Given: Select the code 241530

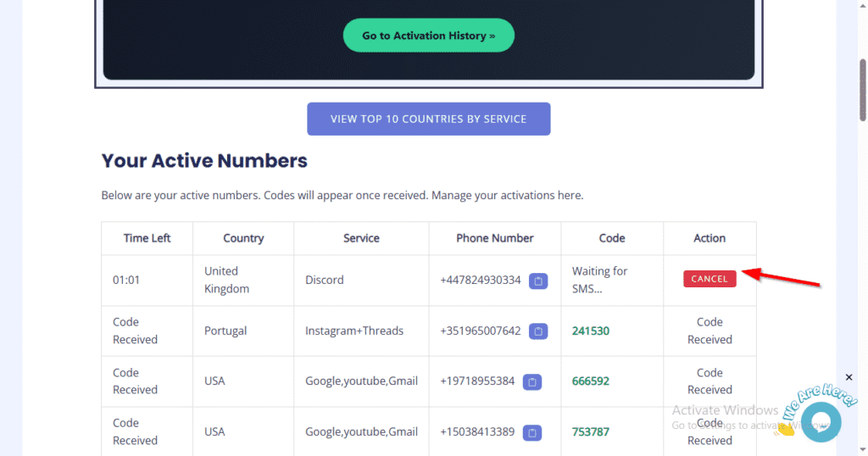Looking at the screenshot, I should [x=591, y=331].
